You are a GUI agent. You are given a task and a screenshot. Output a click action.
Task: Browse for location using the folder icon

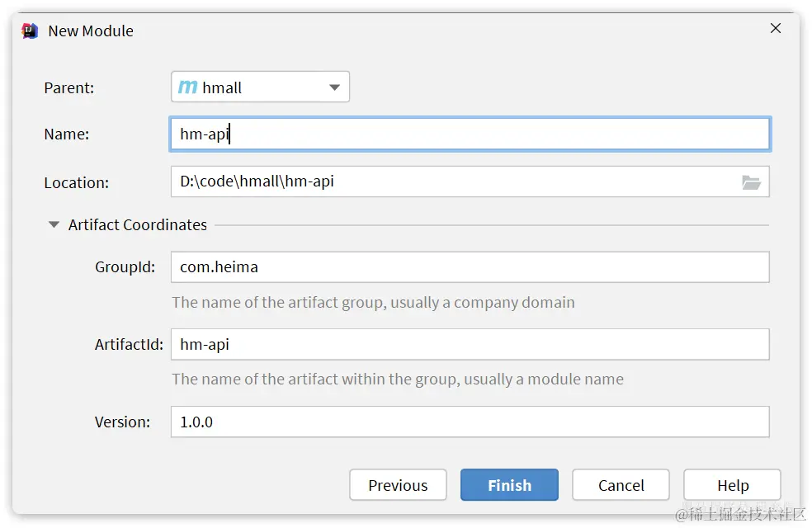[x=751, y=182]
